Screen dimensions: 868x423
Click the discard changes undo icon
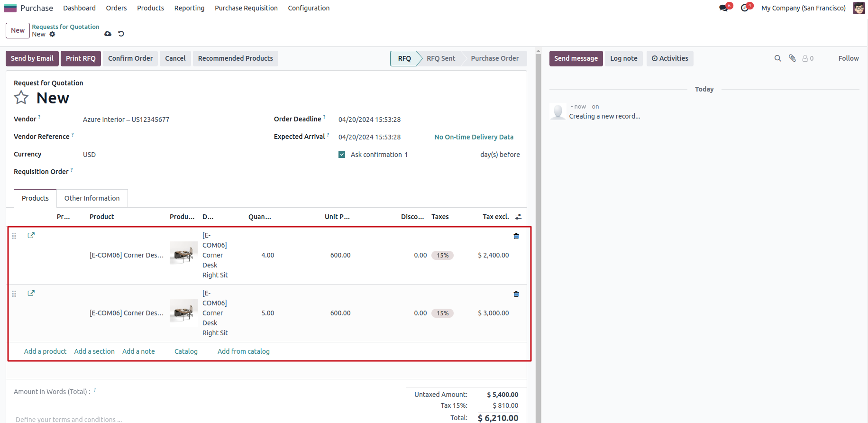(x=121, y=34)
